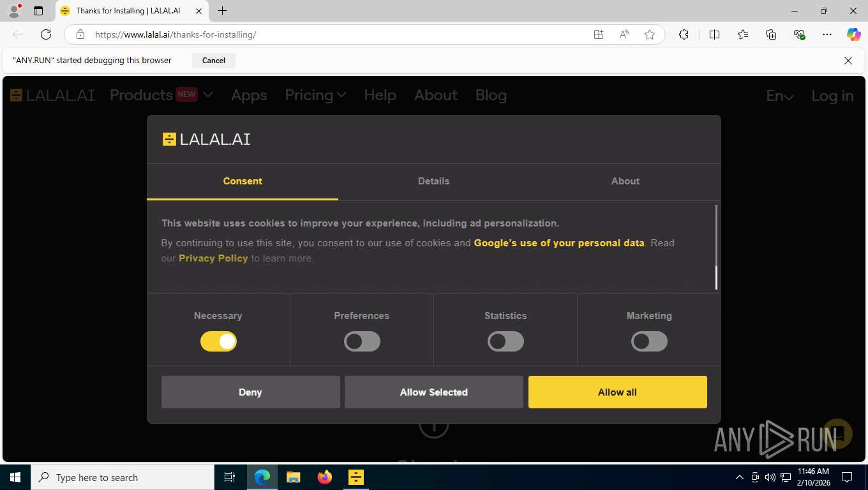
Task: Expand the Products menu
Action: [161, 95]
